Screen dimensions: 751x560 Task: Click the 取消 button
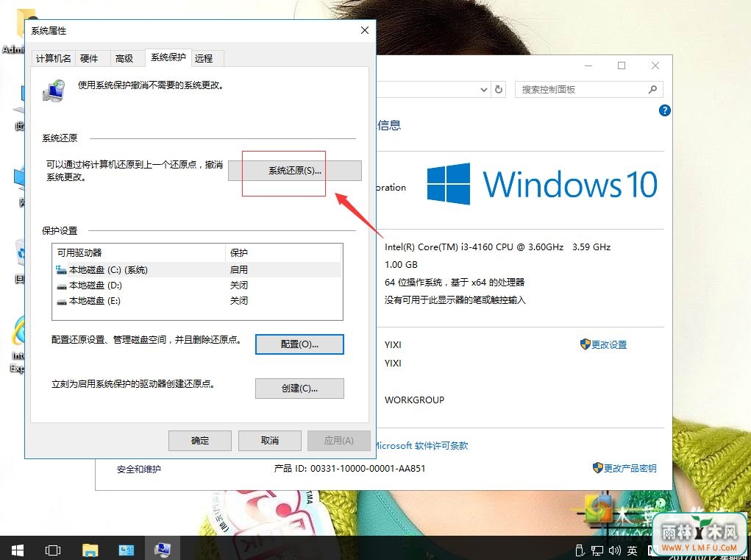270,441
